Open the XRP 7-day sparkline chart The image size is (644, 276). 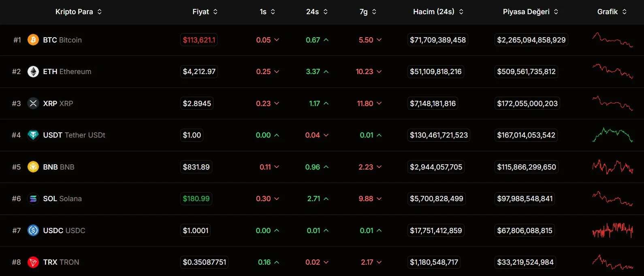point(612,103)
